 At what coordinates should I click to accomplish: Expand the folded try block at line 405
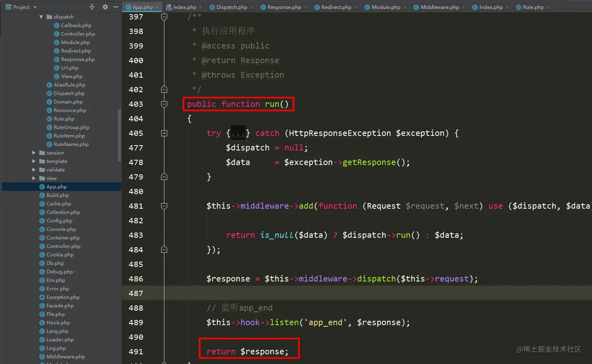(x=164, y=133)
